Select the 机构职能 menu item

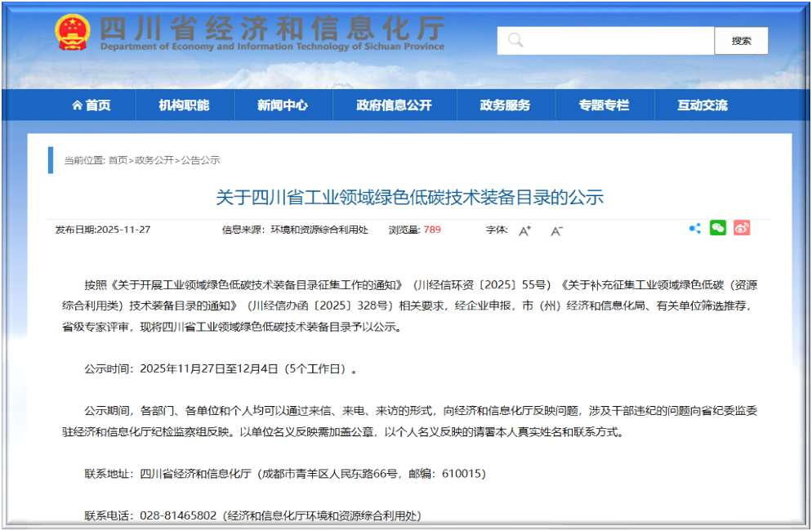pos(185,105)
